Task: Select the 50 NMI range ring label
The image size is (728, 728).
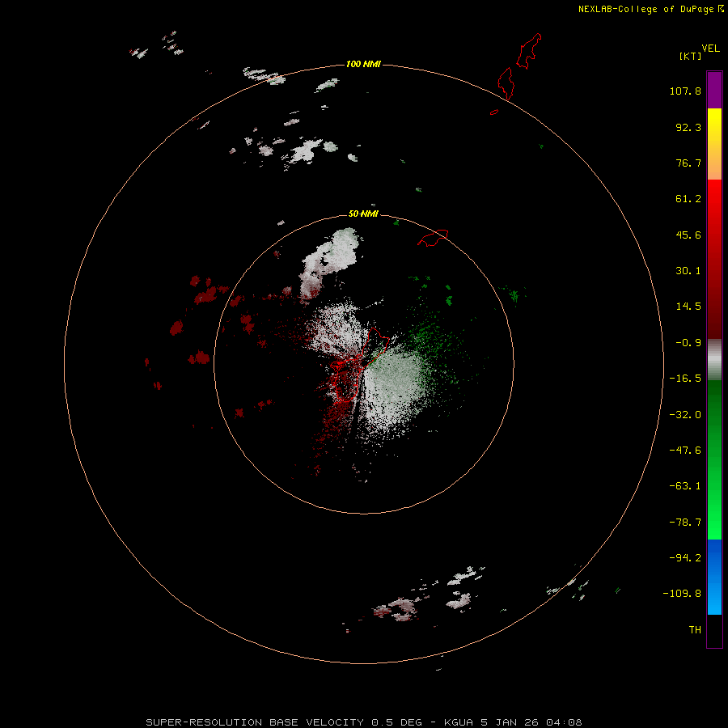Action: (363, 214)
